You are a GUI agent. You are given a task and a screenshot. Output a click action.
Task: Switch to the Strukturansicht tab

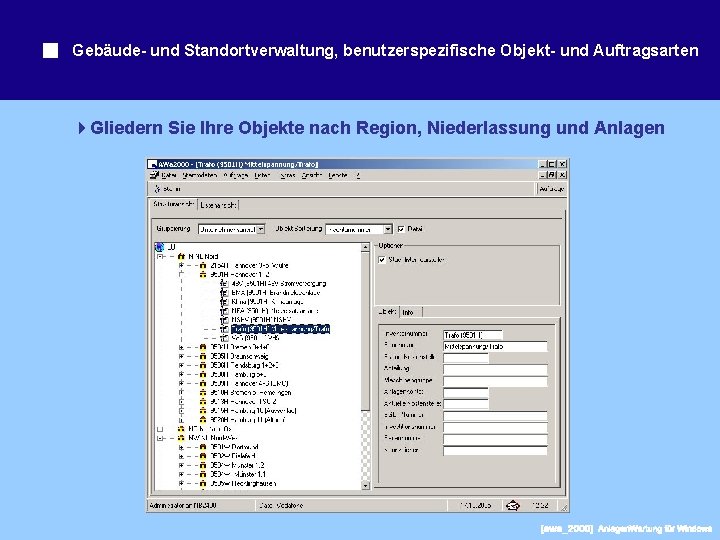click(174, 204)
